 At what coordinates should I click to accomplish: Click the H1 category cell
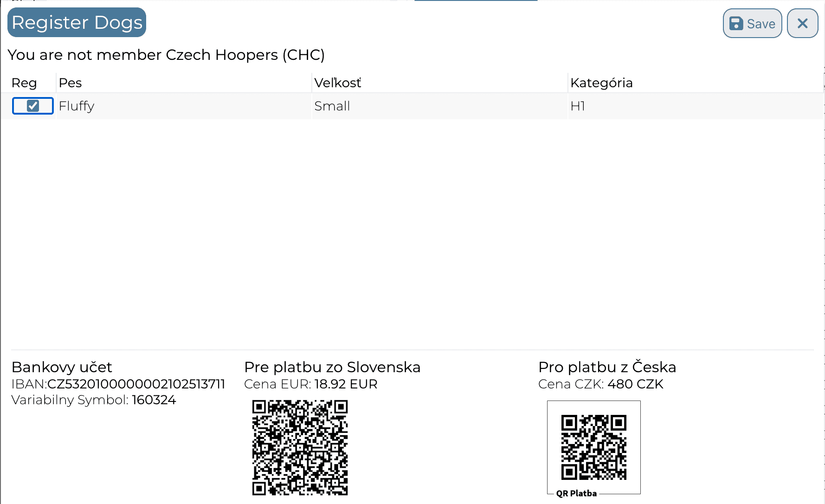(x=696, y=106)
